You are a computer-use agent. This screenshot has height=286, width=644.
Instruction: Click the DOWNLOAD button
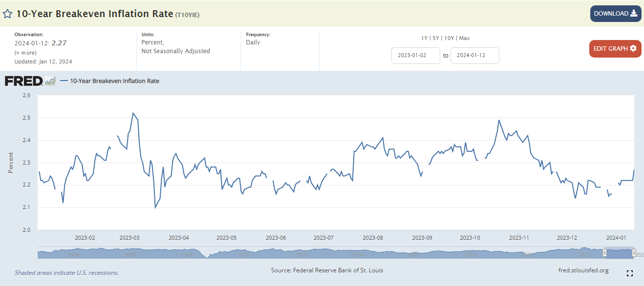(x=615, y=14)
